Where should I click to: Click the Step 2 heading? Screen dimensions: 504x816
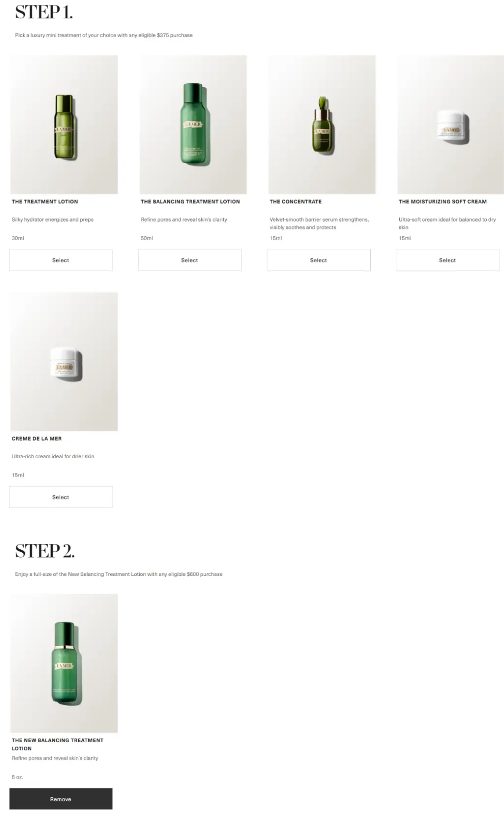(x=45, y=551)
